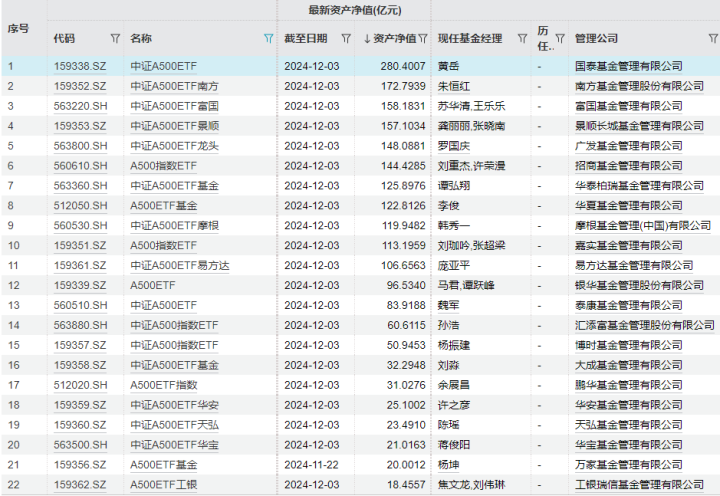
Task: Toggle sort arrow beside 资产净值 header
Action: pos(367,39)
